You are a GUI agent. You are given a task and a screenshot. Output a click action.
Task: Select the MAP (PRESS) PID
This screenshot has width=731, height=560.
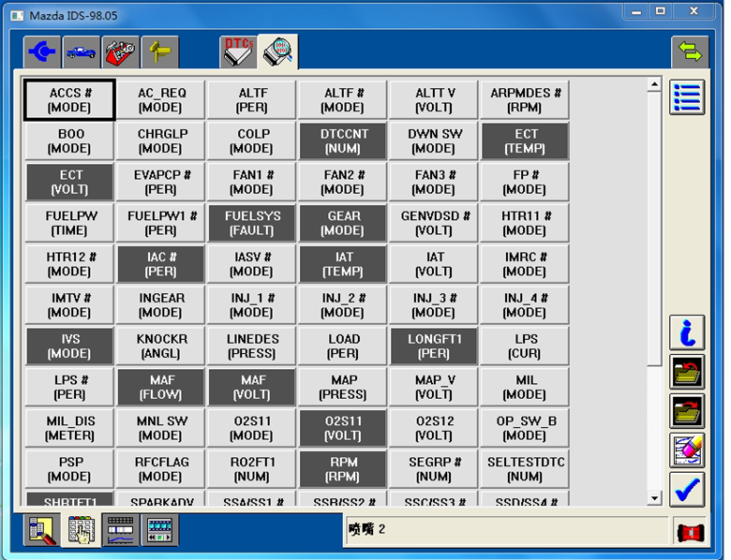(x=343, y=387)
